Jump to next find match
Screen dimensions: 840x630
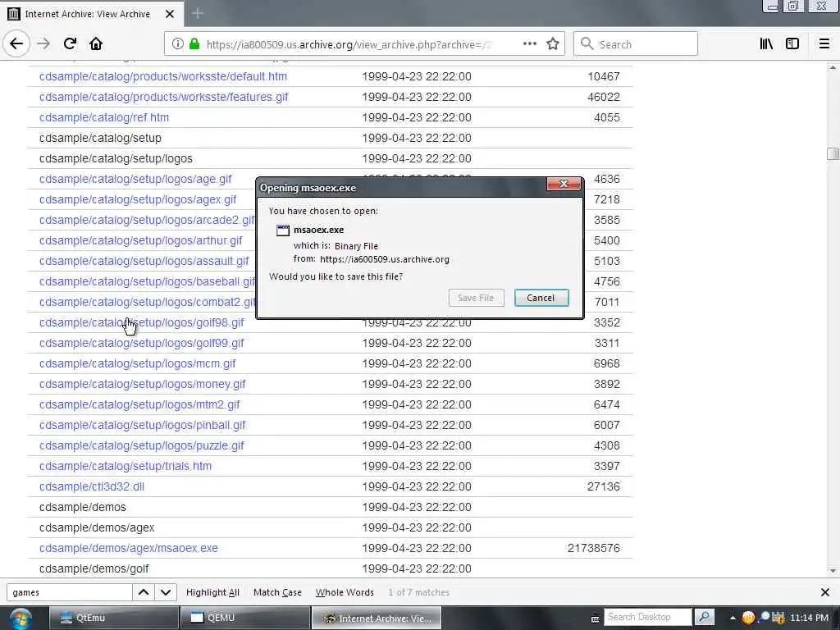[x=166, y=592]
